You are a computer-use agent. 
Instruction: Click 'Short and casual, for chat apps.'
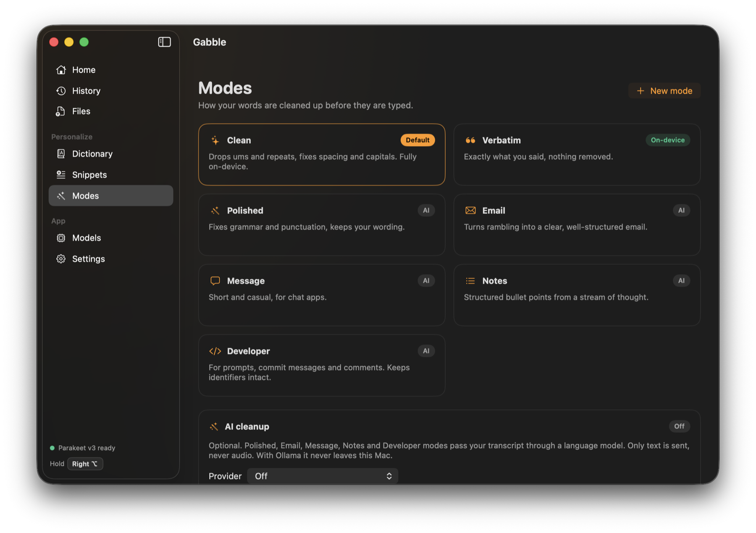268,297
